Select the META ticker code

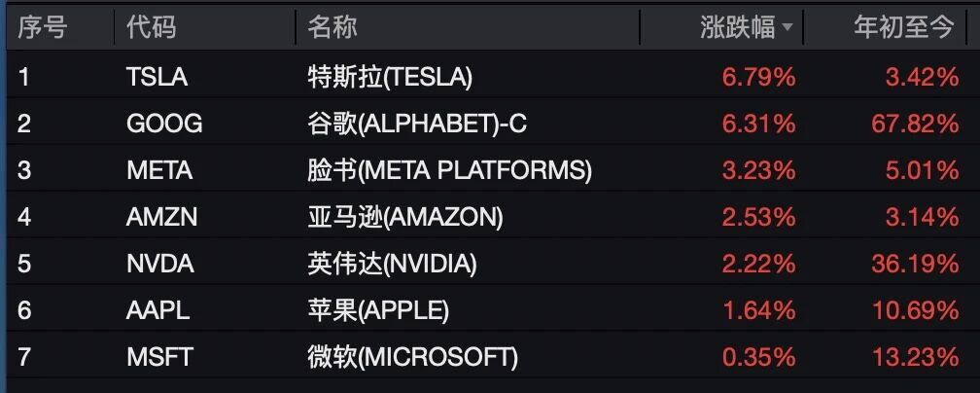point(159,171)
